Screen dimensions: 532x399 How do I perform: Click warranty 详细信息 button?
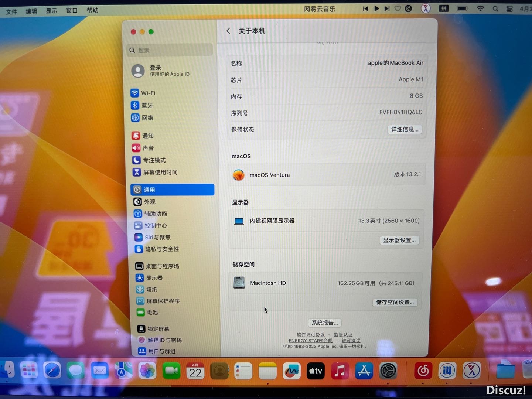click(x=405, y=129)
